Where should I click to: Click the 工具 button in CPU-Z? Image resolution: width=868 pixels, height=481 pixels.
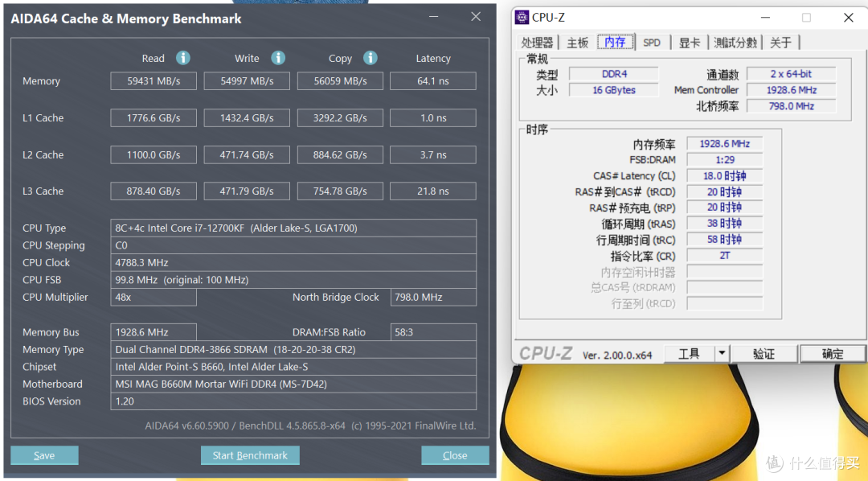(690, 353)
